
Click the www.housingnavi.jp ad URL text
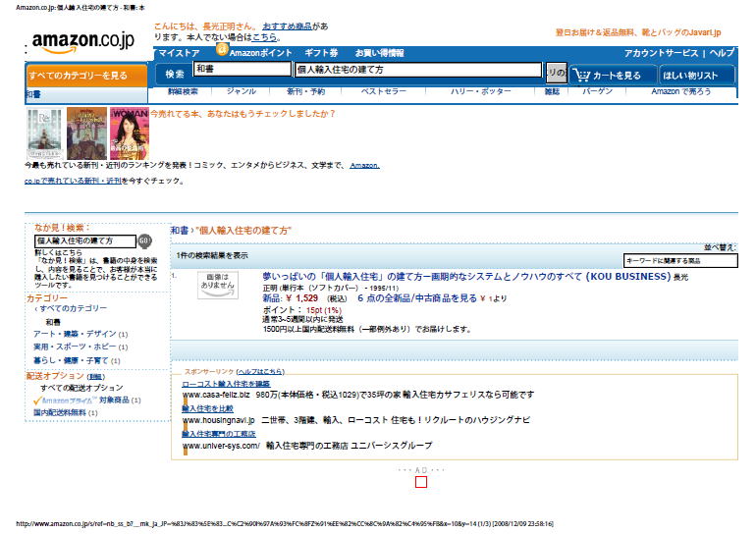(218, 420)
